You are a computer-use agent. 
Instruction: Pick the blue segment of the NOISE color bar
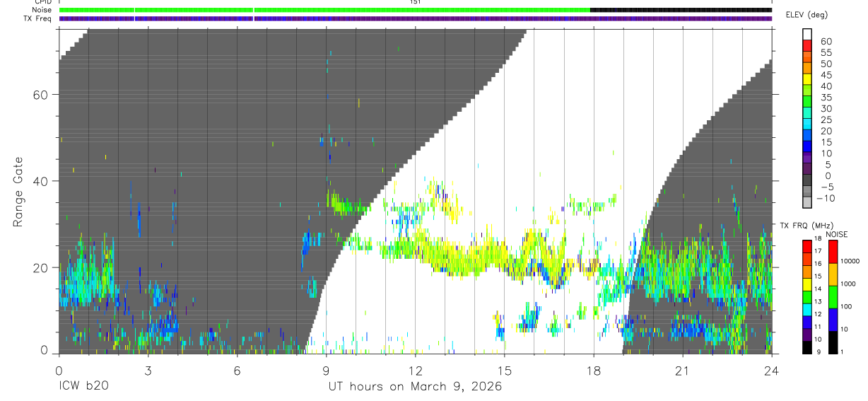[x=832, y=319]
